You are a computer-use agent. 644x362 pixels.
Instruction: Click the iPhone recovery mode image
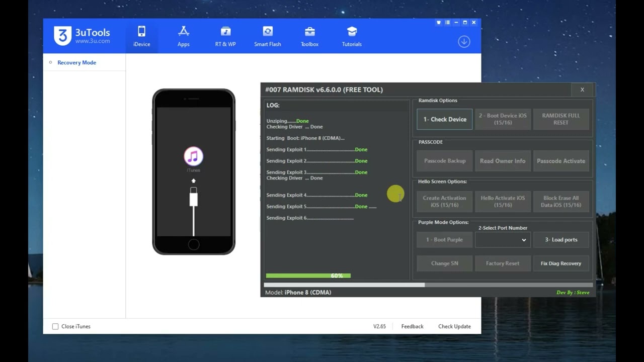point(194,171)
